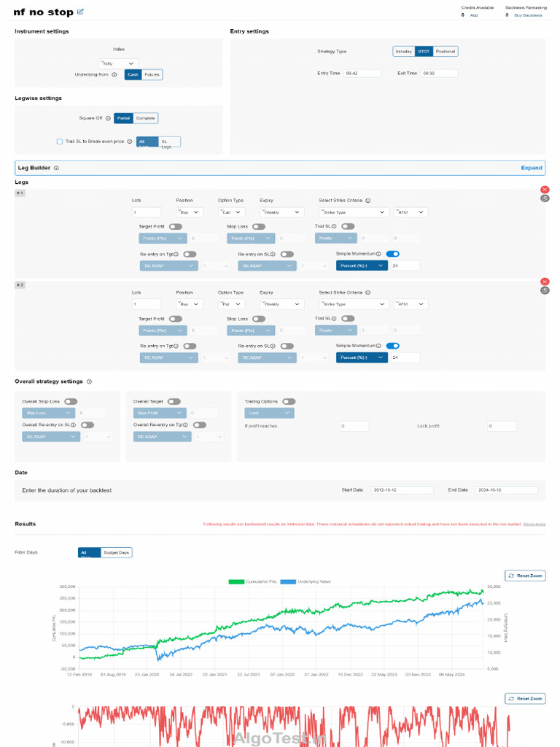
Task: Enable Target Profit toggle in leg #1
Action: click(x=175, y=227)
